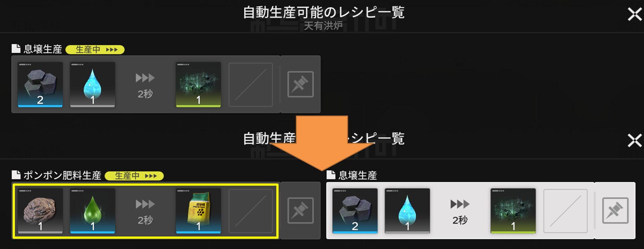644x249 pixels.
Task: Click stone blocks in the light-highlighted recipe
Action: (x=355, y=211)
